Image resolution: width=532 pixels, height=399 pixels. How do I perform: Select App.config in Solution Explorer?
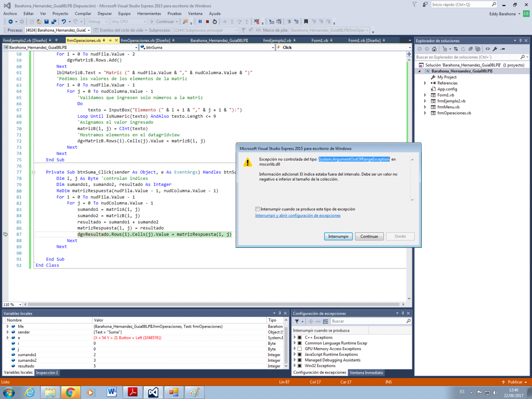447,89
